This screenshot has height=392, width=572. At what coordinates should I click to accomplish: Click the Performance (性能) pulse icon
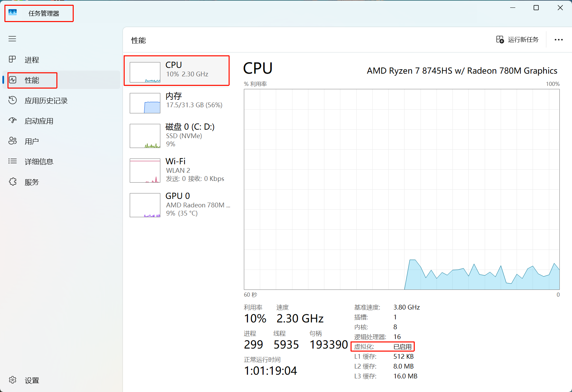point(13,80)
